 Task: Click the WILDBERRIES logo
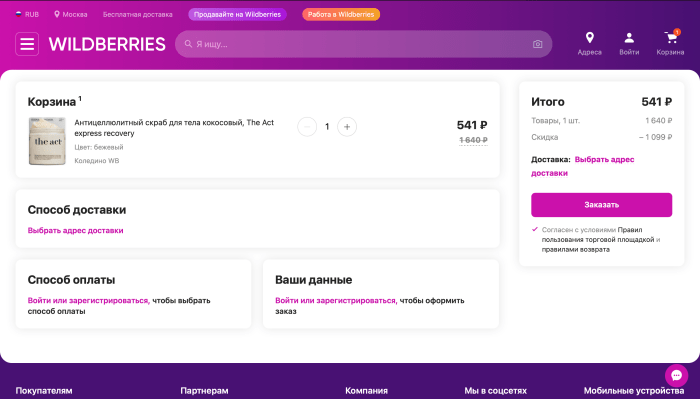(x=107, y=44)
